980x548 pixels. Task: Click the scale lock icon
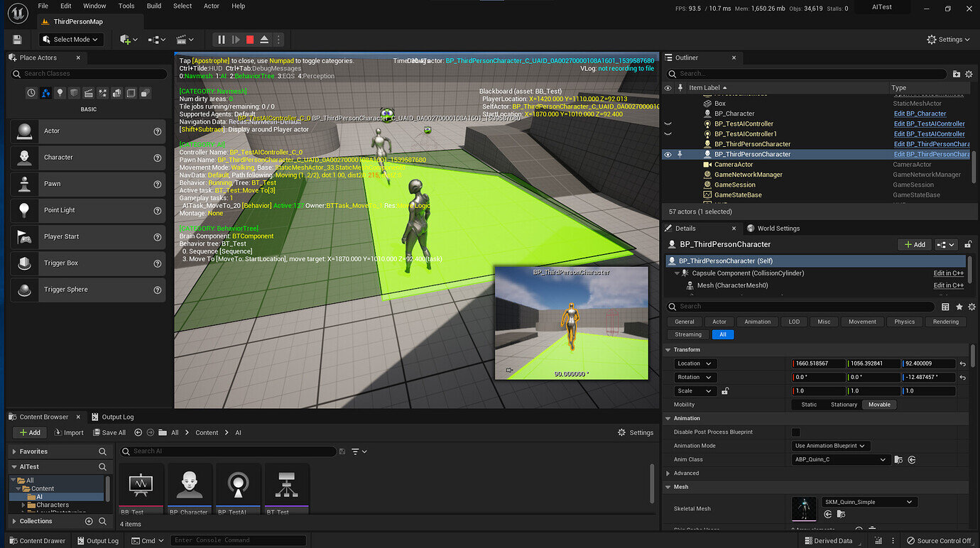click(725, 391)
